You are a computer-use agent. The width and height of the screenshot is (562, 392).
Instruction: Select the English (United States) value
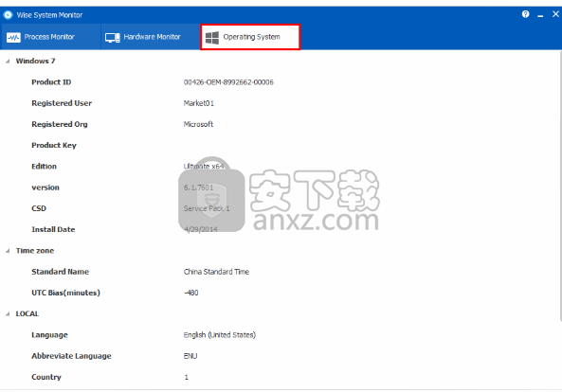click(219, 335)
